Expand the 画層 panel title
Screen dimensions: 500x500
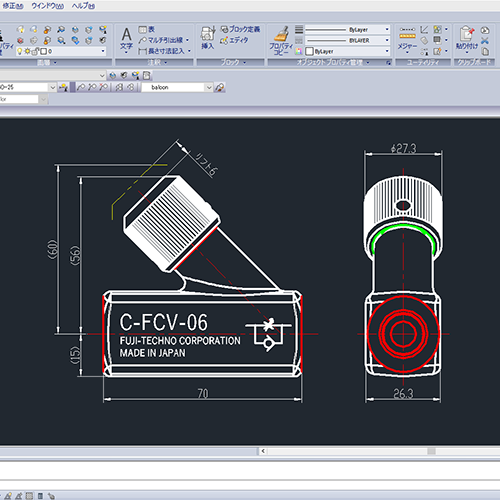pyautogui.click(x=46, y=62)
